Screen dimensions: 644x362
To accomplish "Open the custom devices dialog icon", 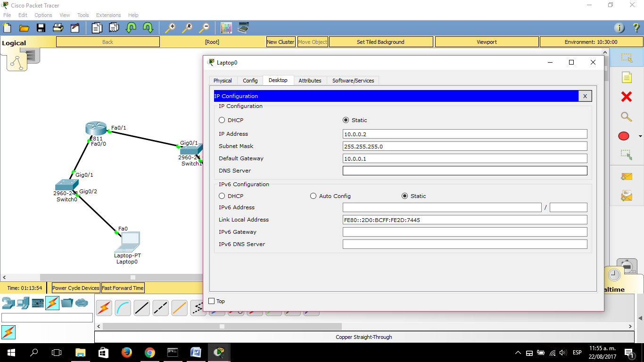I will [243, 28].
